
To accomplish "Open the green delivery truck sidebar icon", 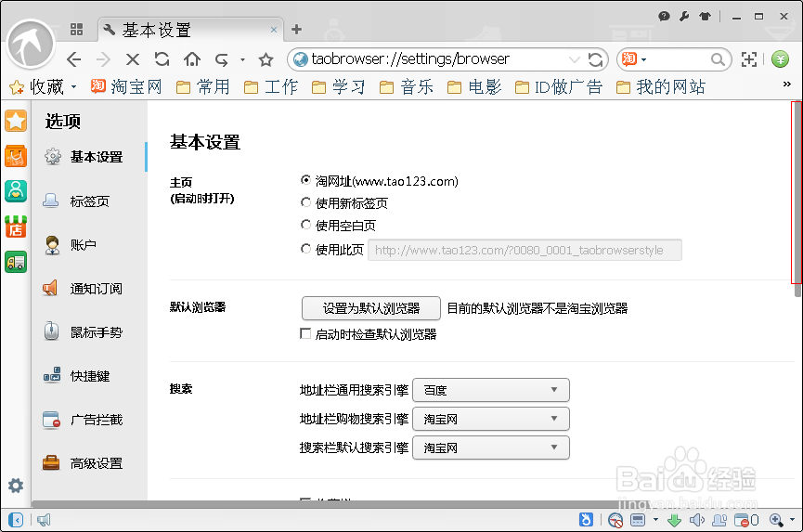I will tap(16, 262).
